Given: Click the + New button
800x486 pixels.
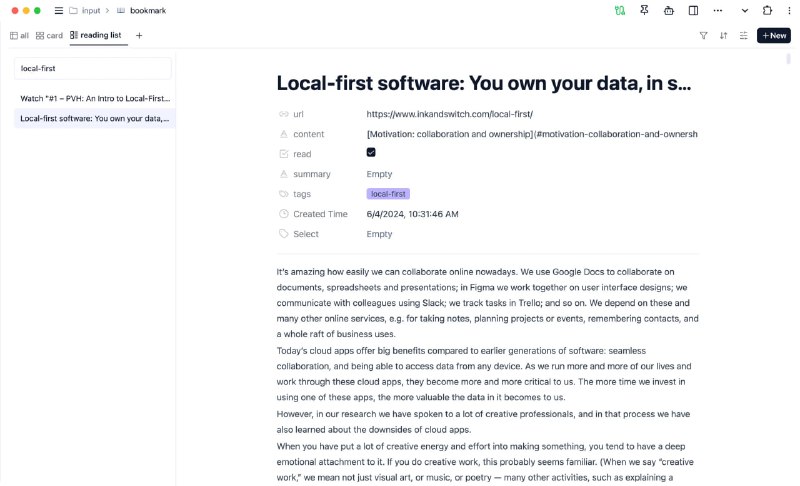Looking at the screenshot, I should tap(774, 36).
